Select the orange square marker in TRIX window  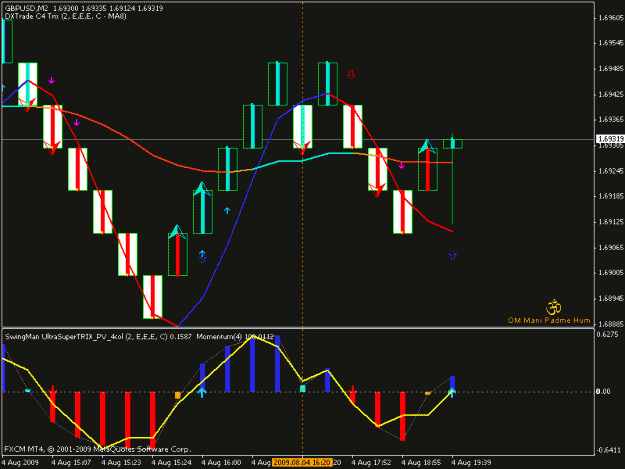(x=178, y=395)
